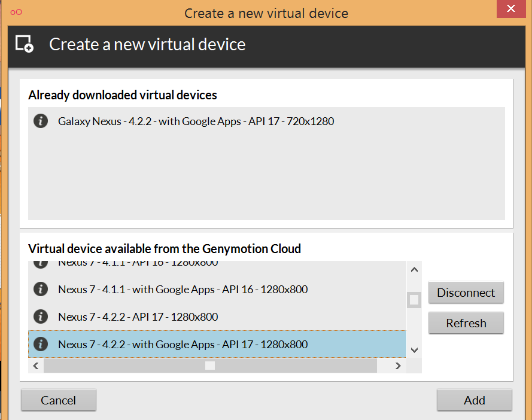Show info for highlighted Nexus 7 4.2.2 Google Apps
The image size is (532, 420).
pyautogui.click(x=41, y=344)
